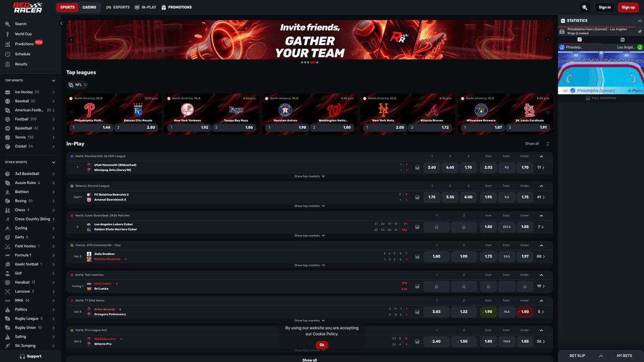Open the World Cup section
The height and width of the screenshot is (362, 644).
(23, 34)
